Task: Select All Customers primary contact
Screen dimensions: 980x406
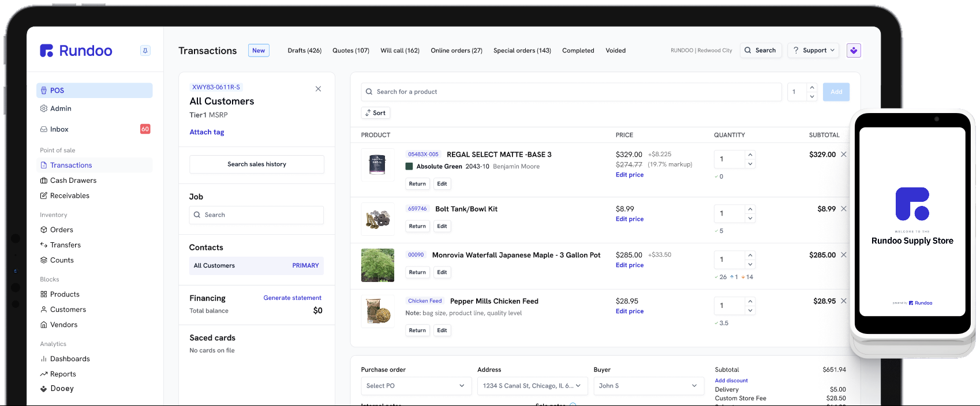Action: point(257,266)
